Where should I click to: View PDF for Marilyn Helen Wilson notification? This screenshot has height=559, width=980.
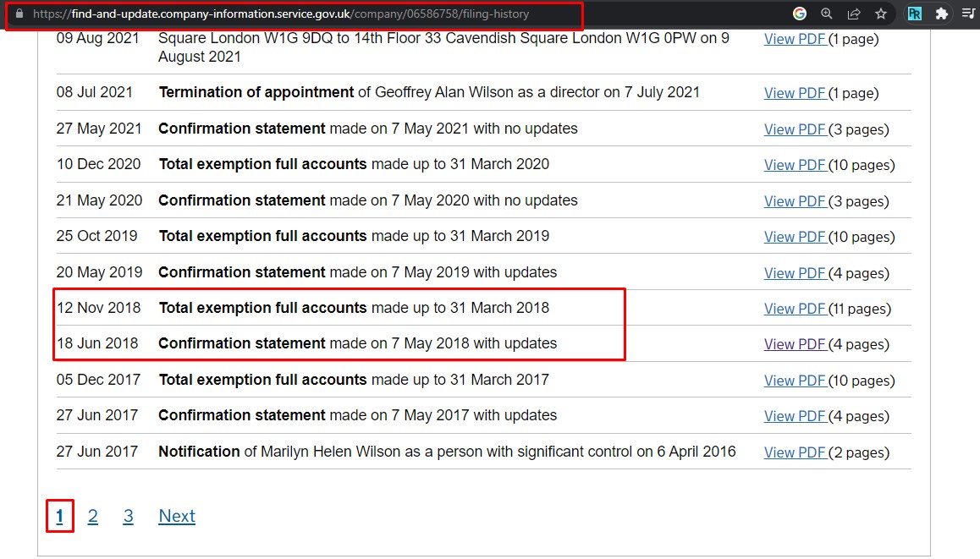pyautogui.click(x=795, y=452)
